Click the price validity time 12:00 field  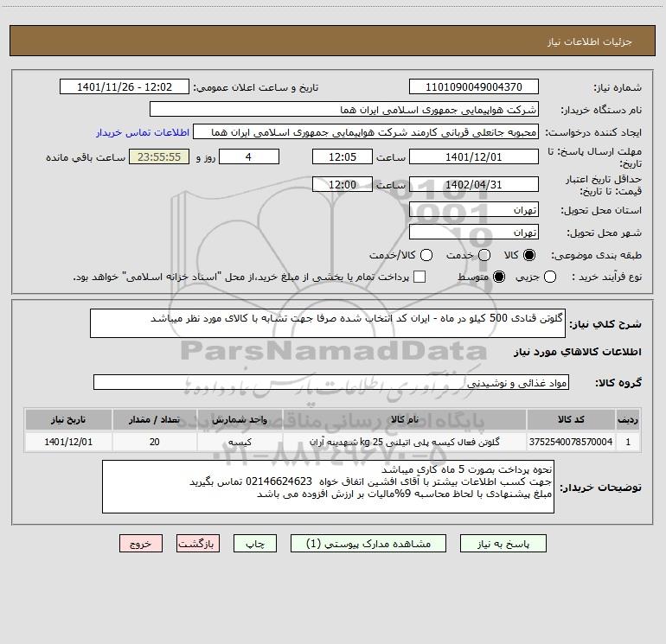pyautogui.click(x=343, y=185)
